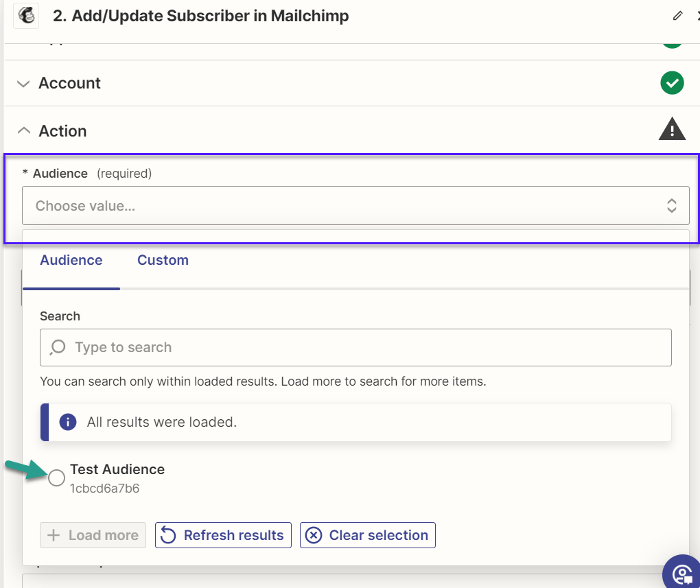Switch to the Custom tab
The height and width of the screenshot is (588, 700).
pos(163,260)
